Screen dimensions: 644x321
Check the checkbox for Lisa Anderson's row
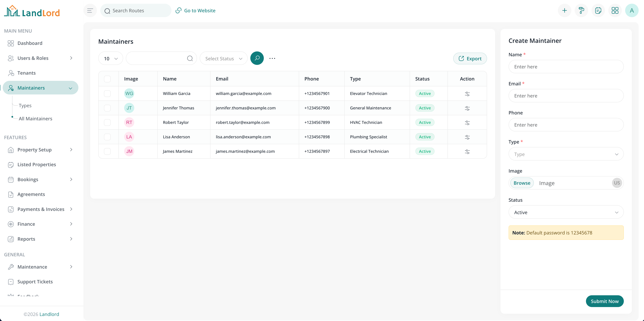tap(108, 137)
